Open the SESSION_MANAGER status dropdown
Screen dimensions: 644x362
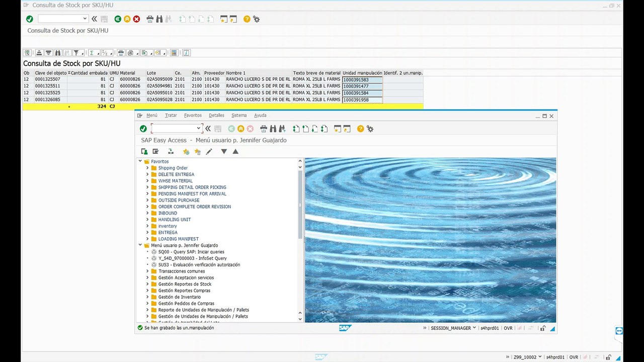pyautogui.click(x=474, y=328)
